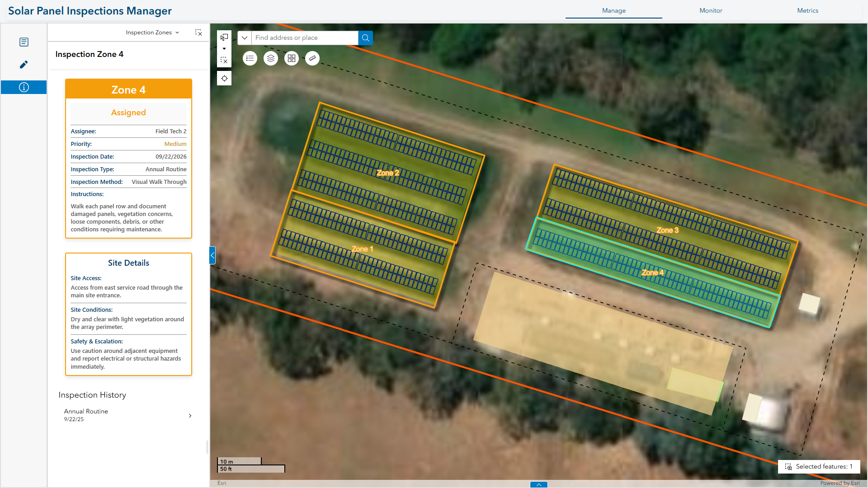868x488 pixels.
Task: Click the Visual Walk Through method value
Action: [x=159, y=182]
